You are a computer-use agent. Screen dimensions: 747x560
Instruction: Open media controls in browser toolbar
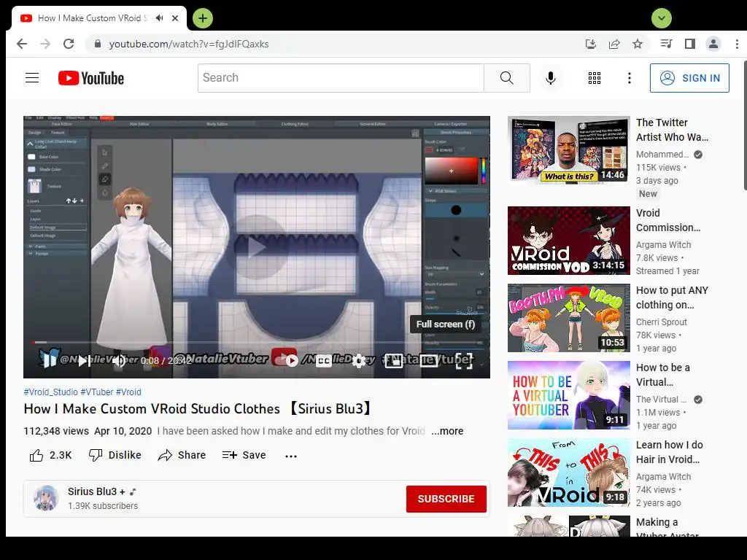point(667,44)
